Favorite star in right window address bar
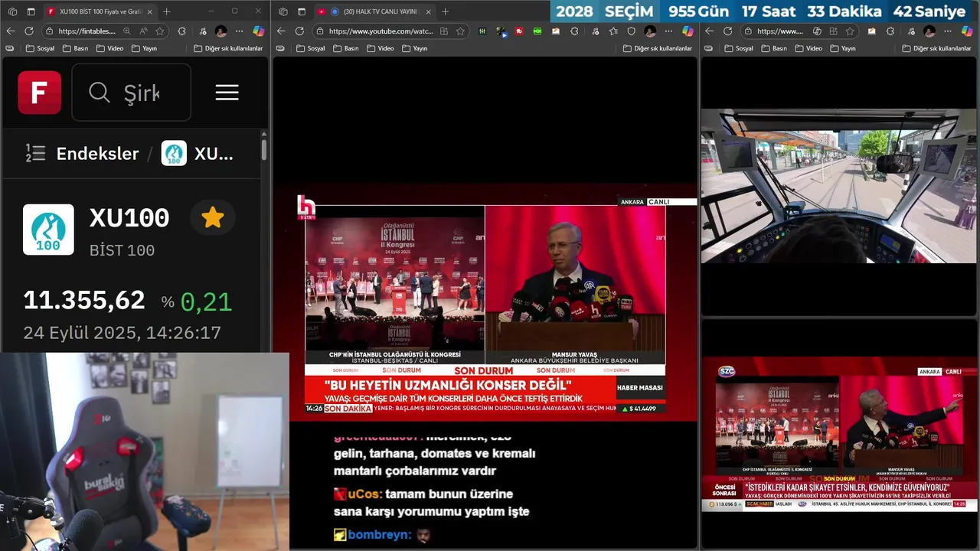The width and height of the screenshot is (980, 551). tap(851, 31)
